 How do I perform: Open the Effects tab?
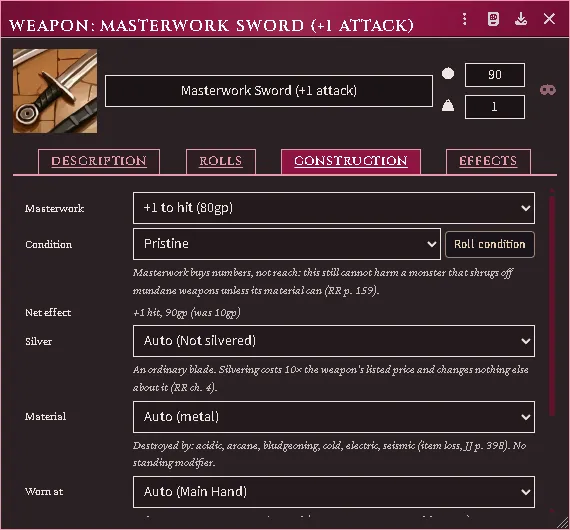(488, 161)
